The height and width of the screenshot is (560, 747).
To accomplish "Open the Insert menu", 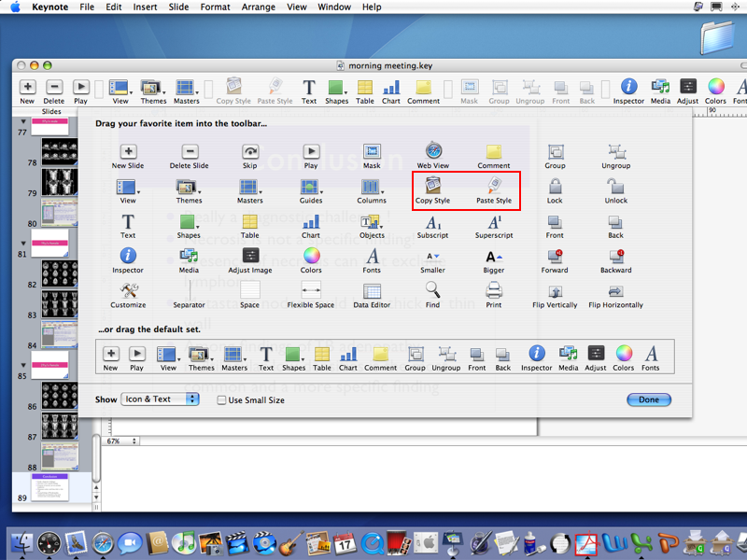I will [145, 7].
